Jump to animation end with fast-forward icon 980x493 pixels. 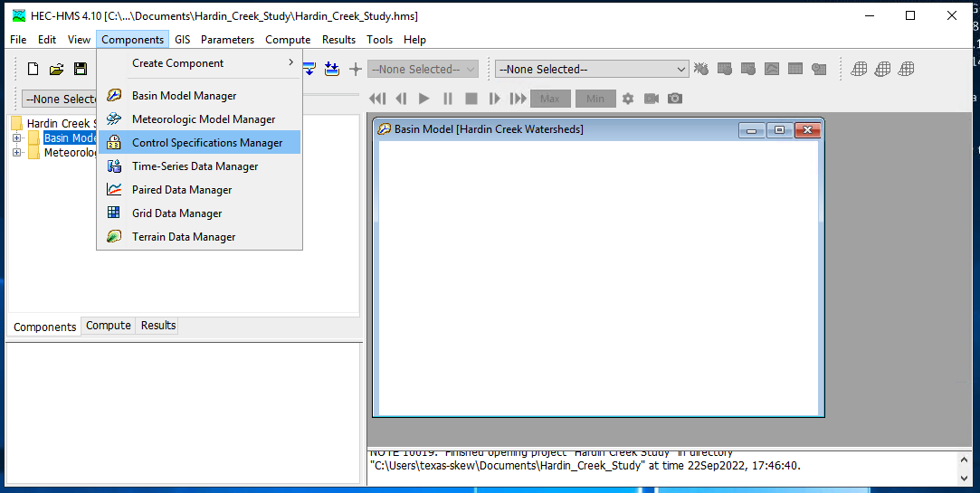click(519, 99)
